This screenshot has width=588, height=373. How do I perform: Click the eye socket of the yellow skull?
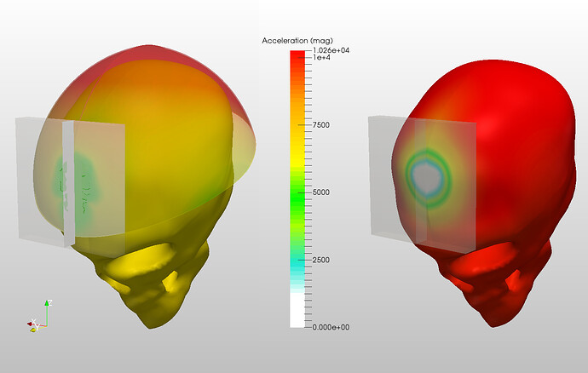coord(142,259)
